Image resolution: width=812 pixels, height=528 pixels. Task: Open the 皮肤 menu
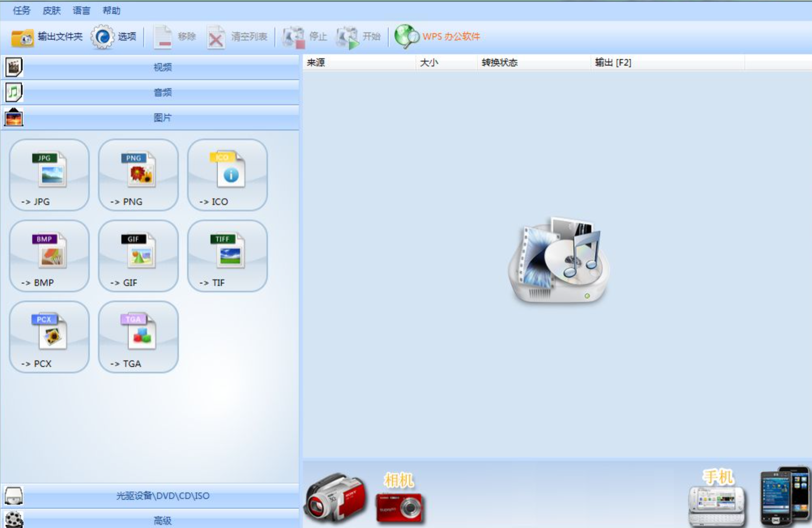51,11
